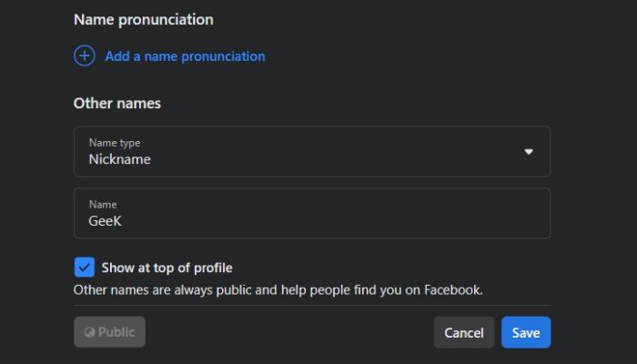Image resolution: width=637 pixels, height=364 pixels.
Task: Click the Name pronunciation heading
Action: pyautogui.click(x=143, y=19)
